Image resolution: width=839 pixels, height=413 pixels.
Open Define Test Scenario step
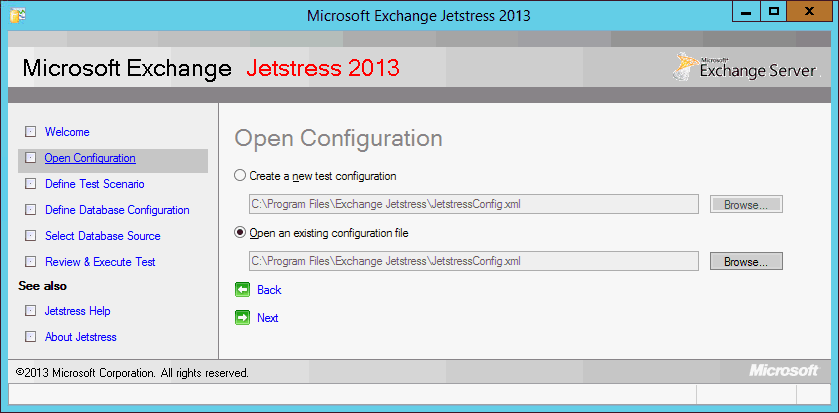coord(95,184)
